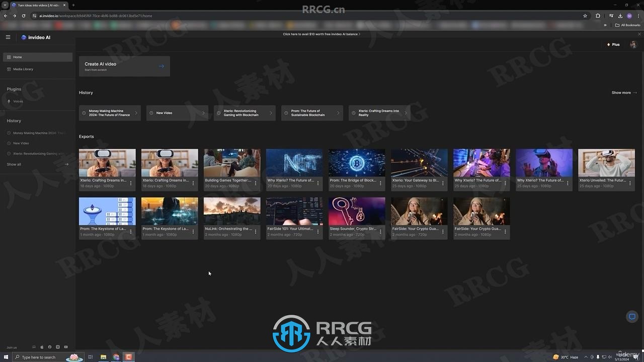Open NuLink: Orchestrating export thumbnail
644x362 pixels.
point(232,211)
